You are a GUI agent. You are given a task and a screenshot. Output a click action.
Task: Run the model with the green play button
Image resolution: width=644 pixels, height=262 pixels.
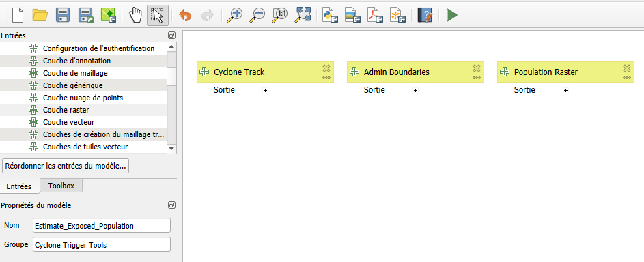(x=452, y=16)
